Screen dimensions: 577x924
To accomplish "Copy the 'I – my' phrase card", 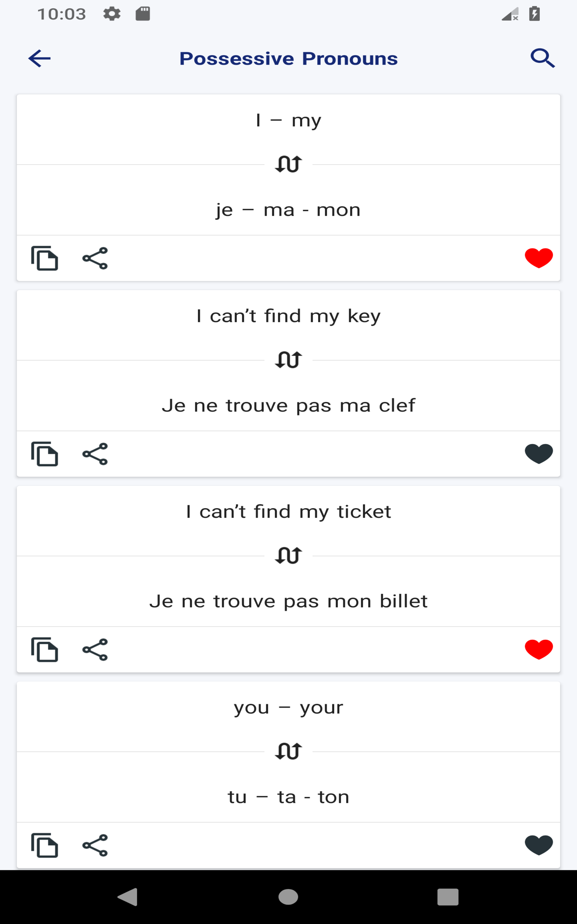I will [45, 258].
